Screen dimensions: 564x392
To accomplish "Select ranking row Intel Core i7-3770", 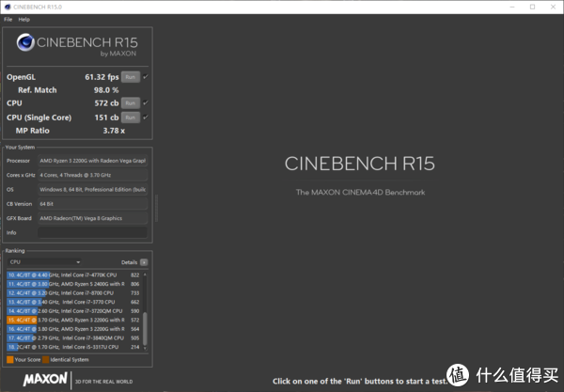I will 74,302.
